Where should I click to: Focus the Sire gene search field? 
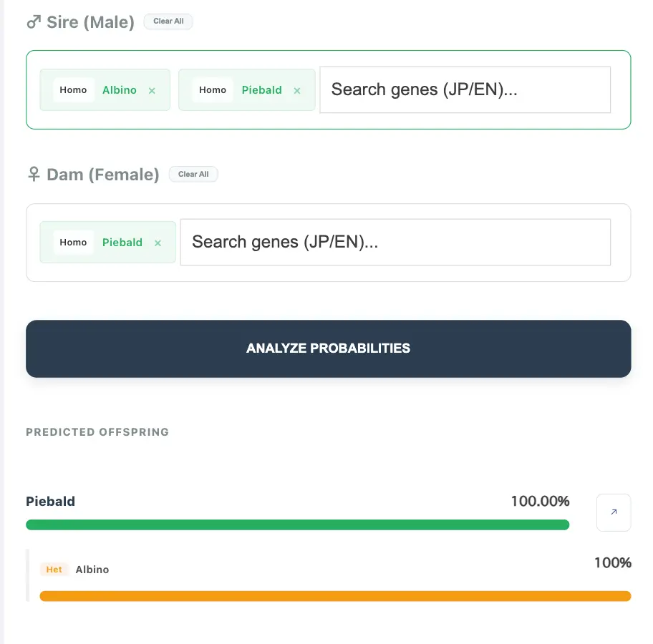465,90
